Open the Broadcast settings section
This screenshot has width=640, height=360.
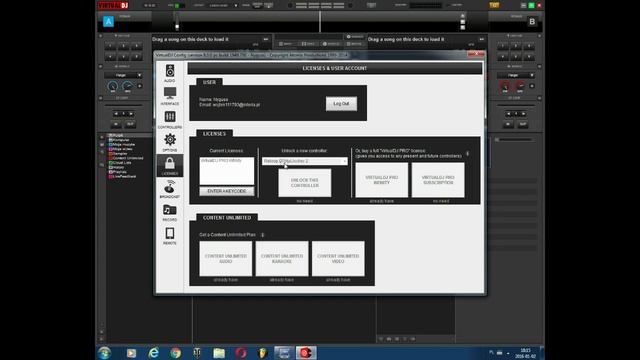coord(170,189)
